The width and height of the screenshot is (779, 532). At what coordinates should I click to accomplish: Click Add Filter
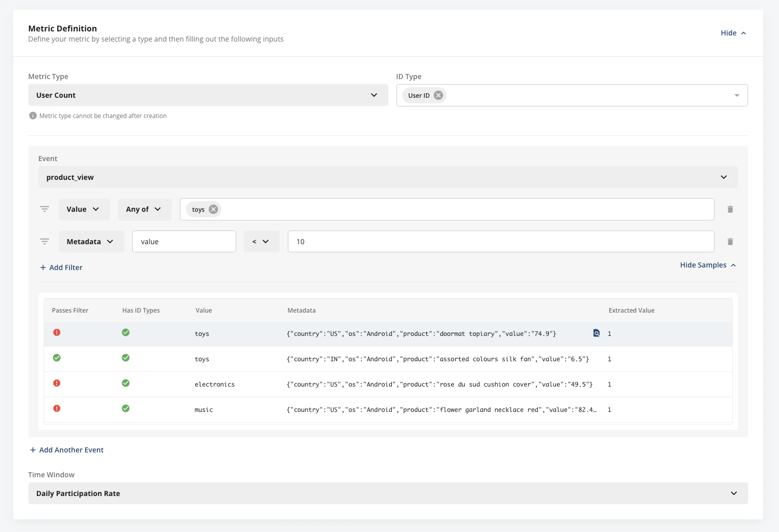61,268
